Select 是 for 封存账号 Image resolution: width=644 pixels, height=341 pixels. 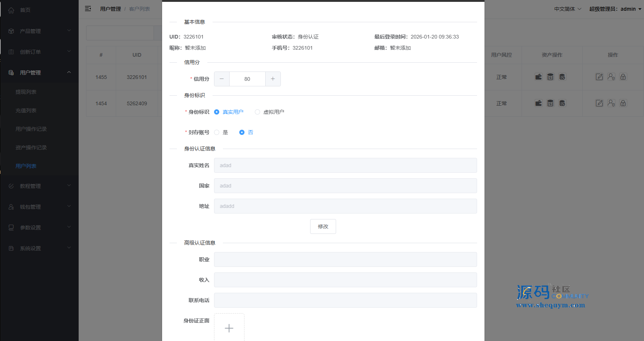217,132
